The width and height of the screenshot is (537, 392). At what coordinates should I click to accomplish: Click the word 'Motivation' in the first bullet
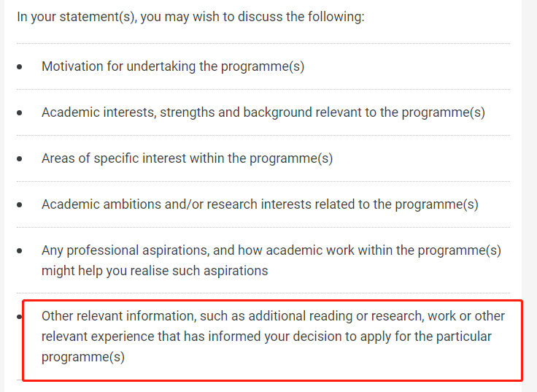(x=72, y=66)
